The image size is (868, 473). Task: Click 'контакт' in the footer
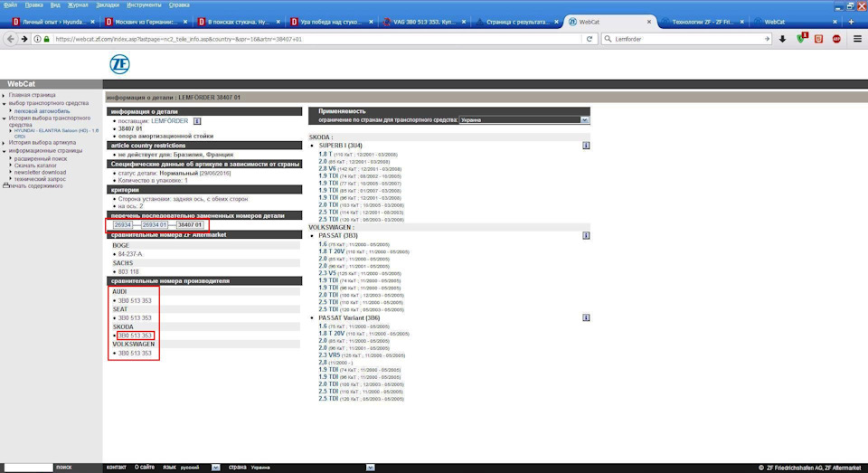tap(117, 468)
